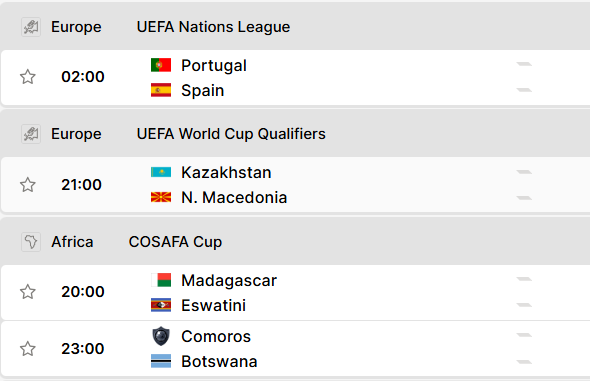Click the Kazakhstan flag icon

click(x=161, y=172)
